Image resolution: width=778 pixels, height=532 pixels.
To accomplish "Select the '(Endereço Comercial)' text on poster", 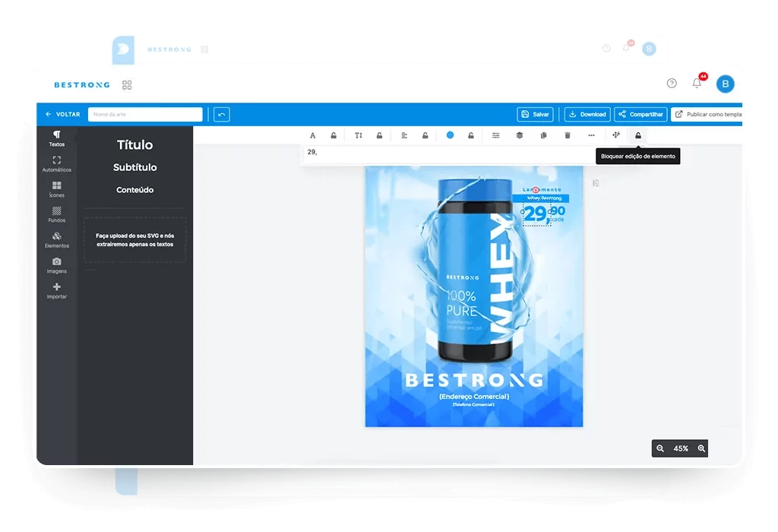I will point(474,397).
